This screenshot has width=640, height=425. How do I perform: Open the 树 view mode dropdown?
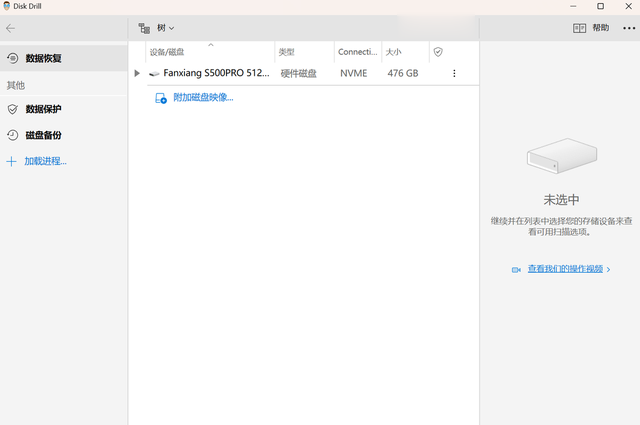pos(166,28)
